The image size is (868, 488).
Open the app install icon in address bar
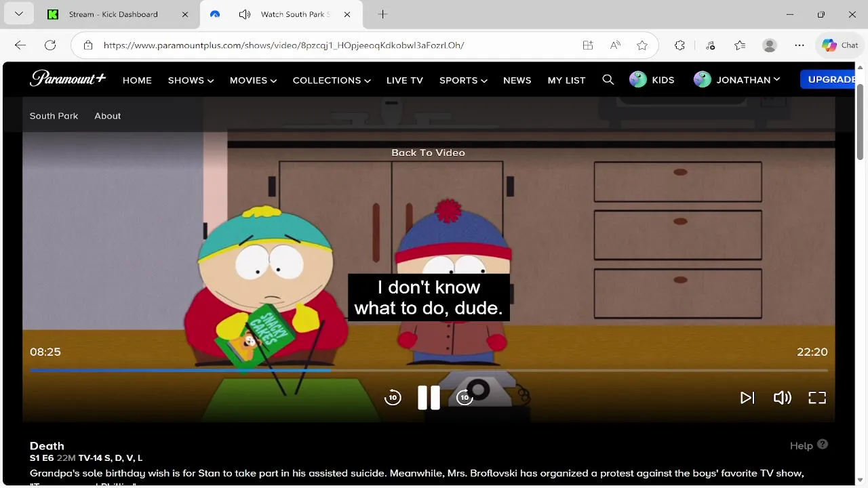(588, 45)
